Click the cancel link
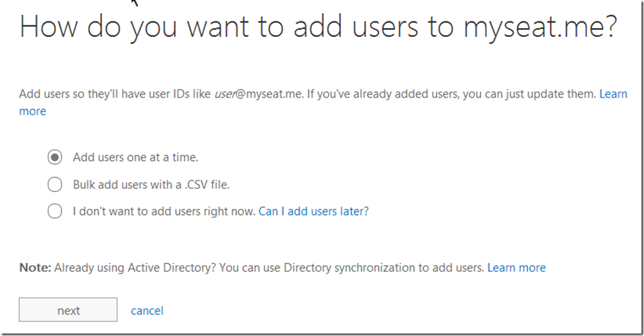This screenshot has height=336, width=644. (x=147, y=310)
